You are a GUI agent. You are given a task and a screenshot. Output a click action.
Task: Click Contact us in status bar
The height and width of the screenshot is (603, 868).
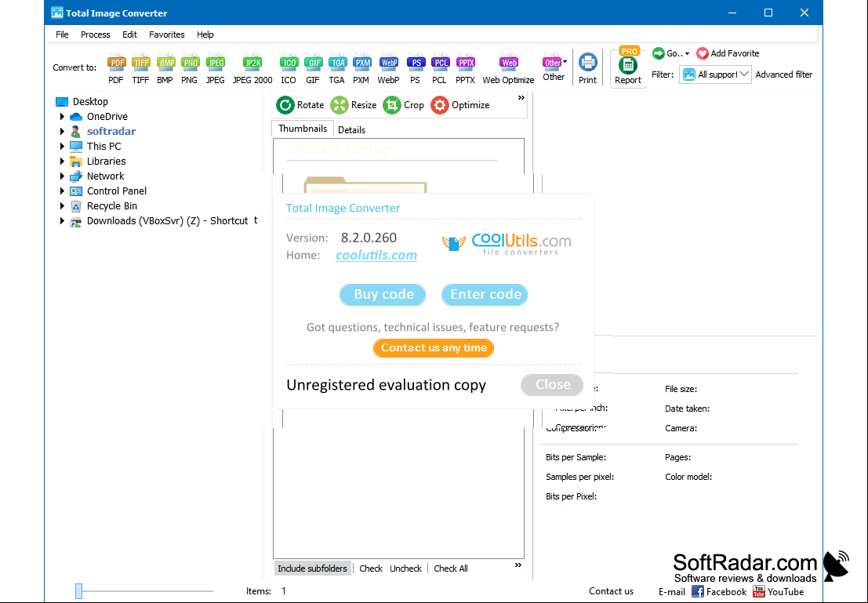point(611,590)
